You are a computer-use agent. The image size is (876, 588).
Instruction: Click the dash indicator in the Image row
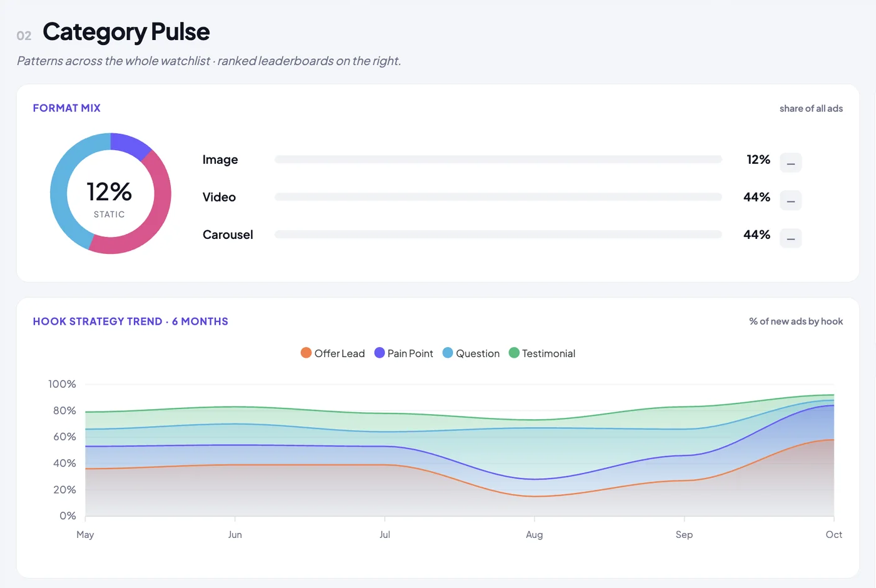tap(790, 163)
